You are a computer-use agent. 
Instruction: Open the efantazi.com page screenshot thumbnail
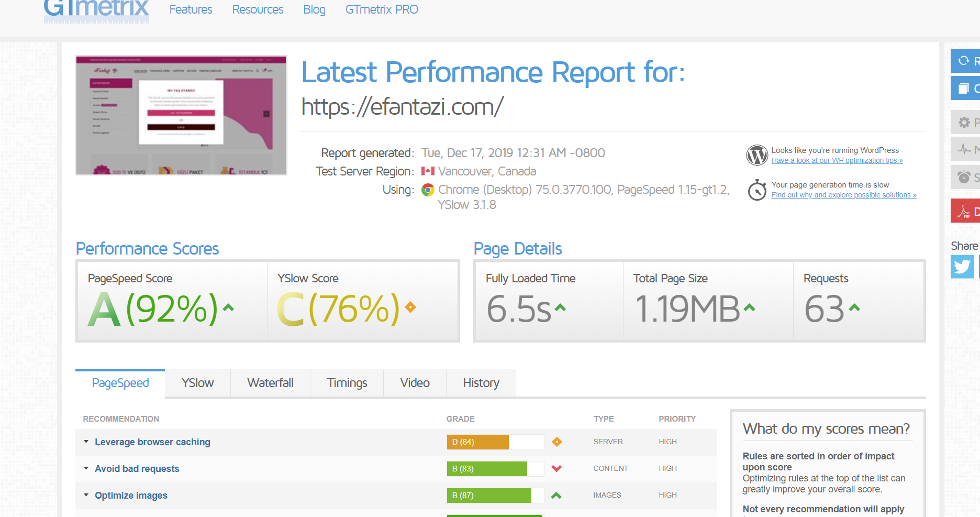[181, 115]
